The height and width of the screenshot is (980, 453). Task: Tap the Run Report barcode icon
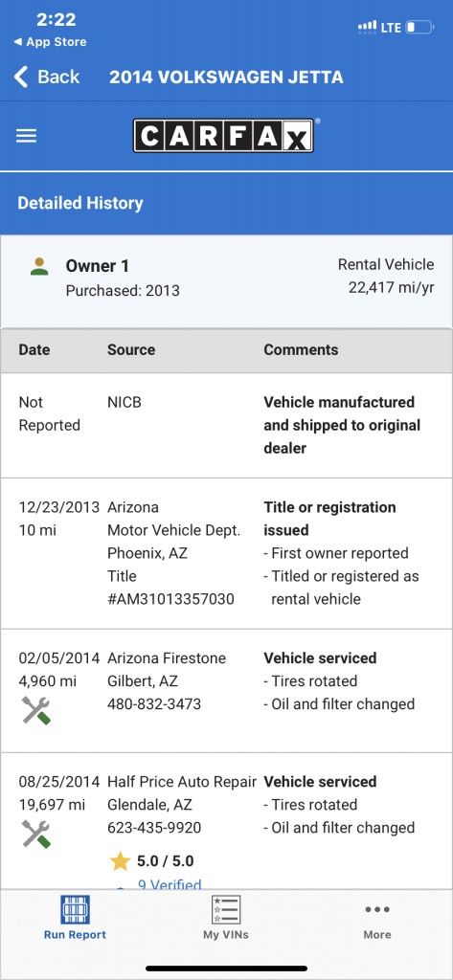tap(75, 909)
